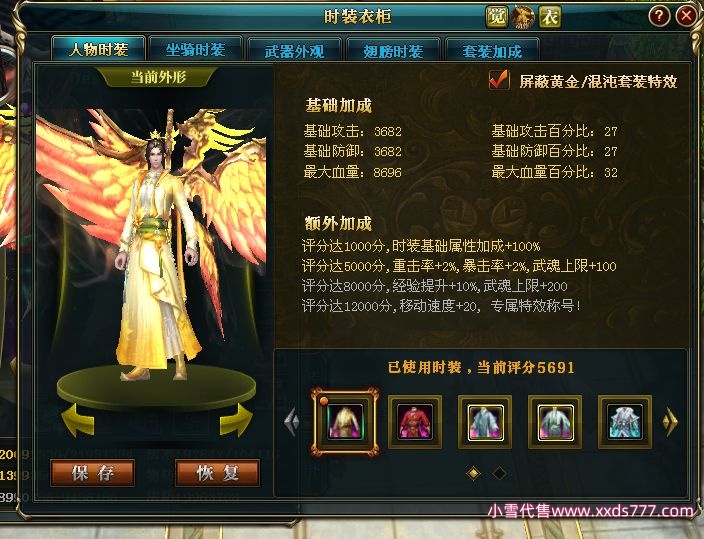Open the 翅膀时装 tab
Image resolution: width=704 pixels, height=539 pixels.
pyautogui.click(x=393, y=50)
